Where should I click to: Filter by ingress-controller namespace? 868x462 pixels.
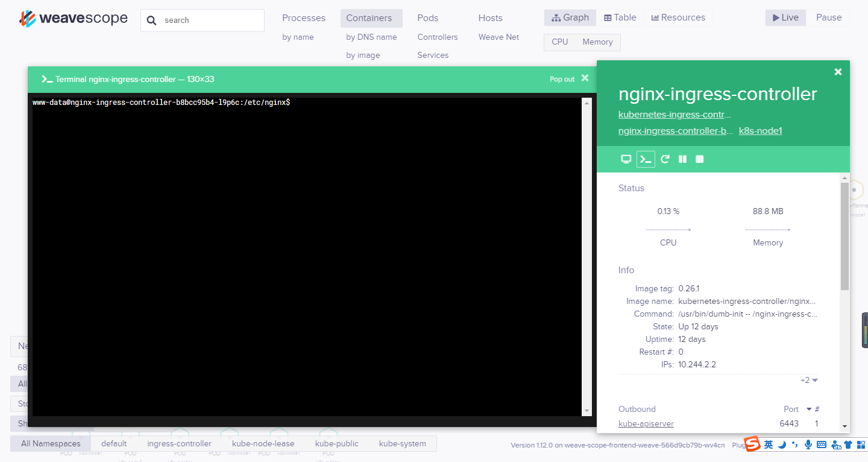tap(180, 443)
